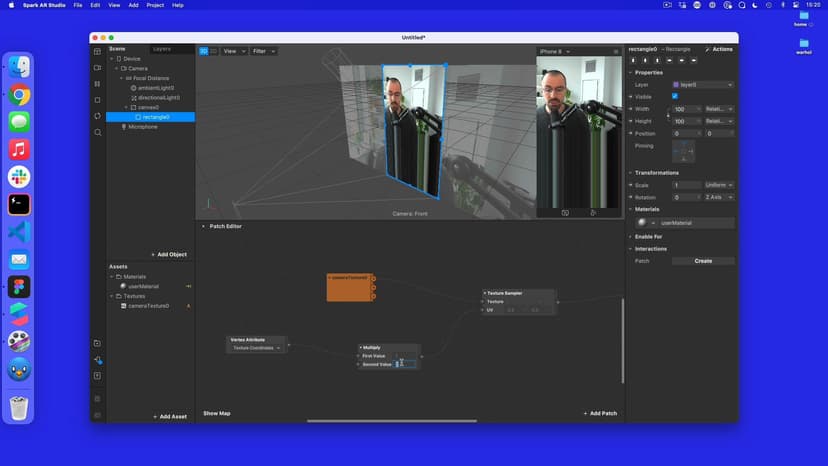
Task: Click the simulator touch gesture icon below preview
Action: 593,213
